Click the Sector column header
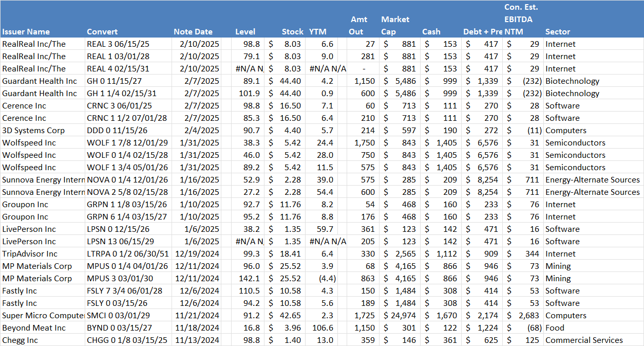Image resolution: width=644 pixels, height=346 pixels. pos(558,32)
